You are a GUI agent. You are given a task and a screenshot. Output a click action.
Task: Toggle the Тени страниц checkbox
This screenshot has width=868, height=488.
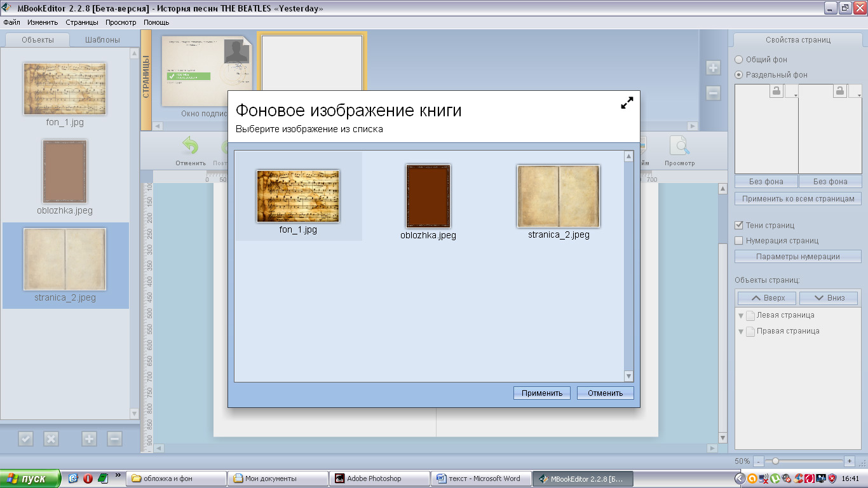tap(739, 225)
